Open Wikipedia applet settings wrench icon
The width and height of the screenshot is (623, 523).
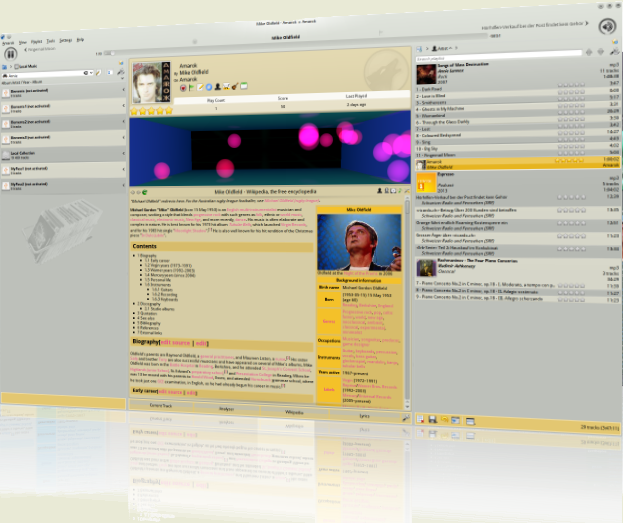tap(407, 191)
